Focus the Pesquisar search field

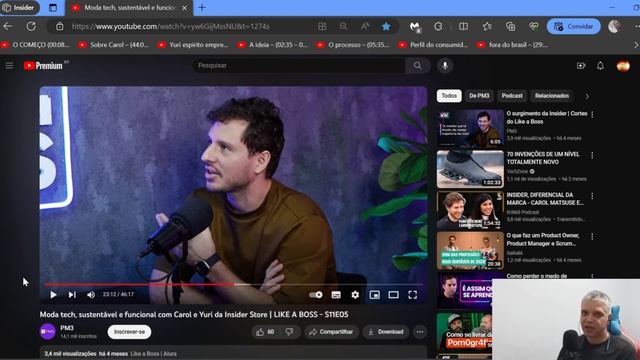point(299,65)
